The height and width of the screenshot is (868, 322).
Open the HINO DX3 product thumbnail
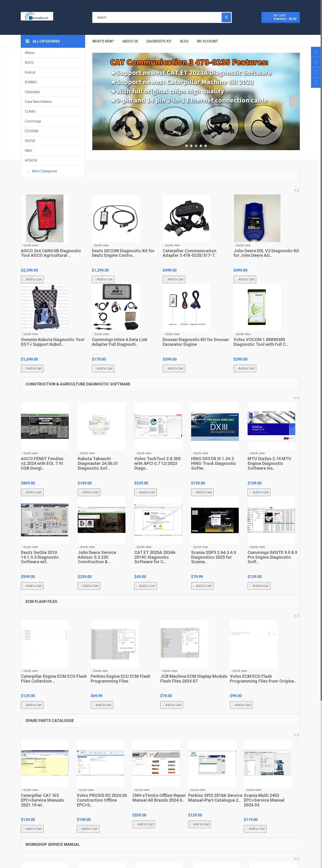[x=215, y=426]
